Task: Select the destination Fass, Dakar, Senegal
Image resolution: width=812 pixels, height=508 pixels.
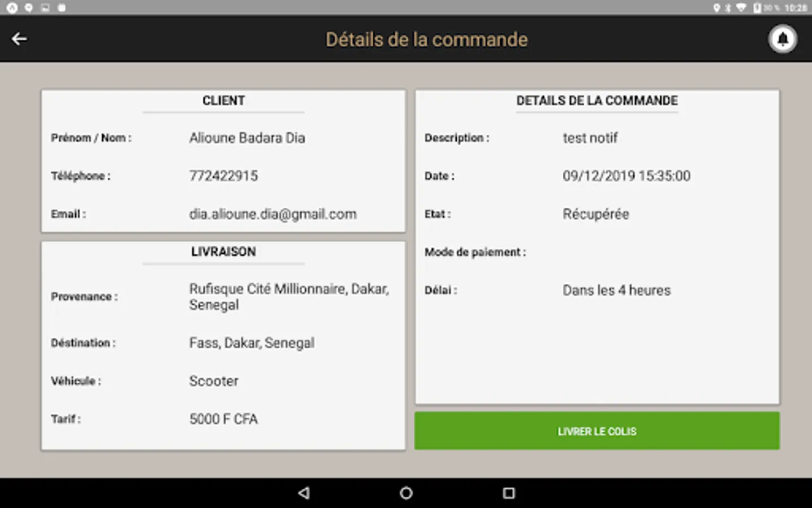Action: click(x=251, y=343)
